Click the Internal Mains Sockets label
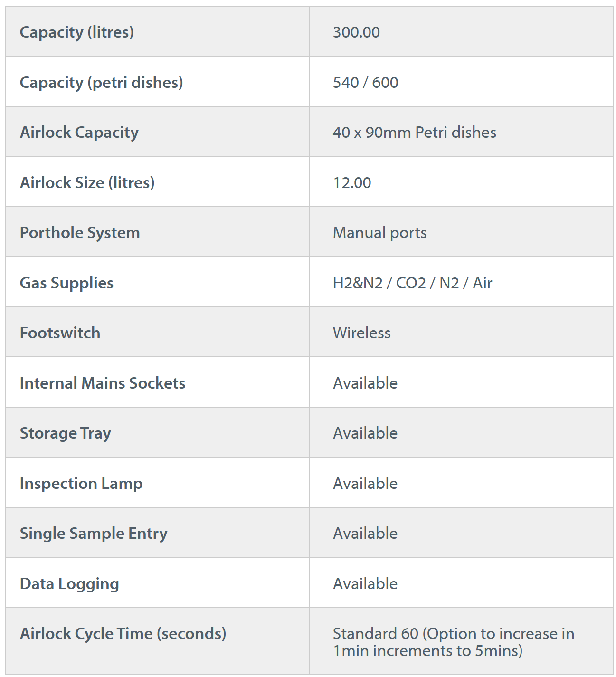 click(103, 383)
